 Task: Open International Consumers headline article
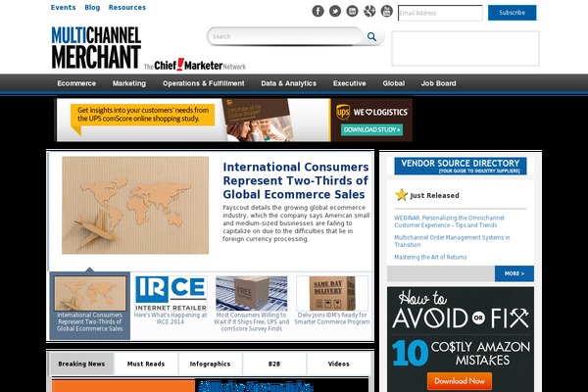click(x=296, y=180)
